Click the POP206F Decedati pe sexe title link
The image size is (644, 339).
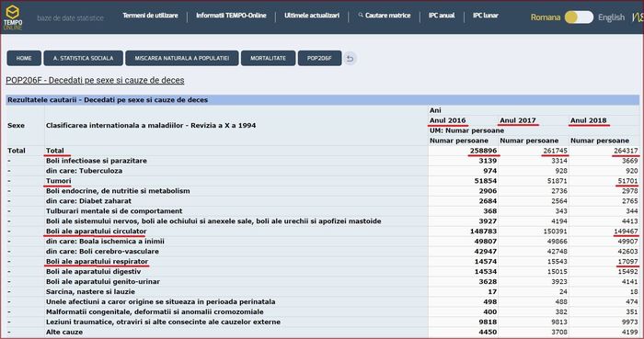[x=95, y=80]
